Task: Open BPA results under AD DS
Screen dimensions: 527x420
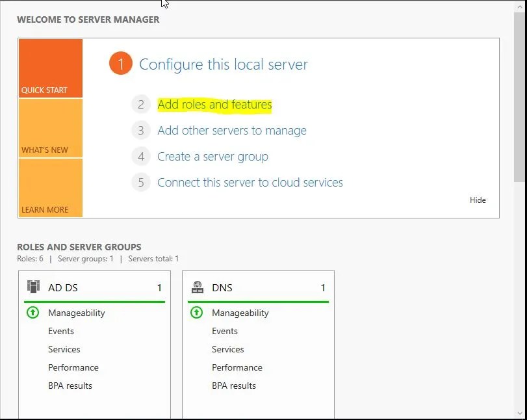Action: click(x=70, y=386)
